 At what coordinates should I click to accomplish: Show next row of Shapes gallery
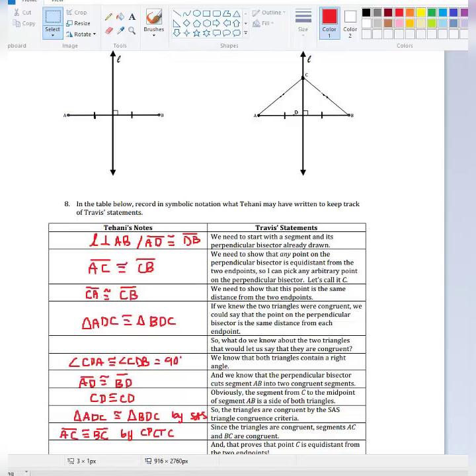tap(245, 23)
